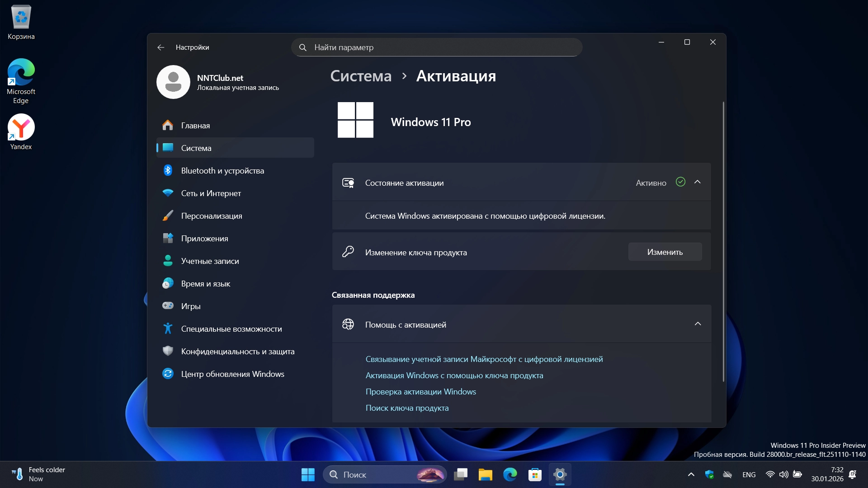
Task: Open Конфиденциальность и защита section
Action: [237, 352]
